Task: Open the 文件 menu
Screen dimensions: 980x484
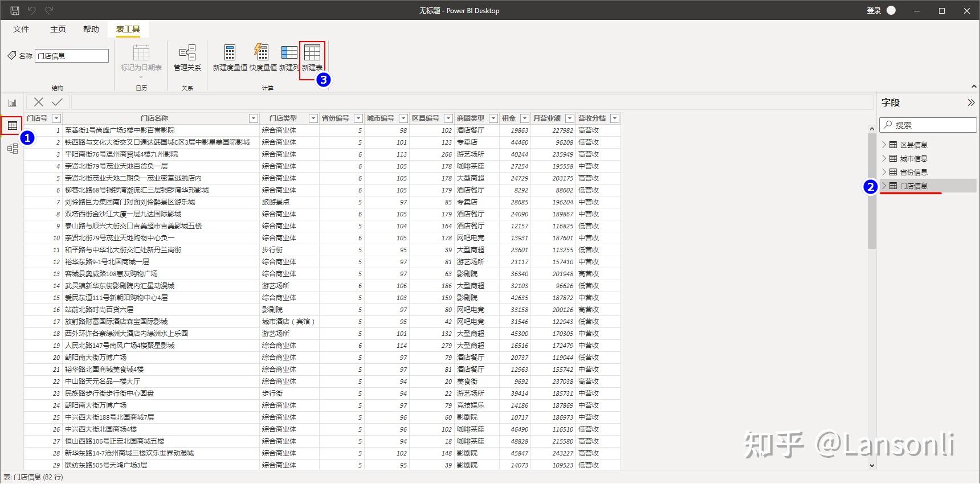Action: click(x=21, y=29)
